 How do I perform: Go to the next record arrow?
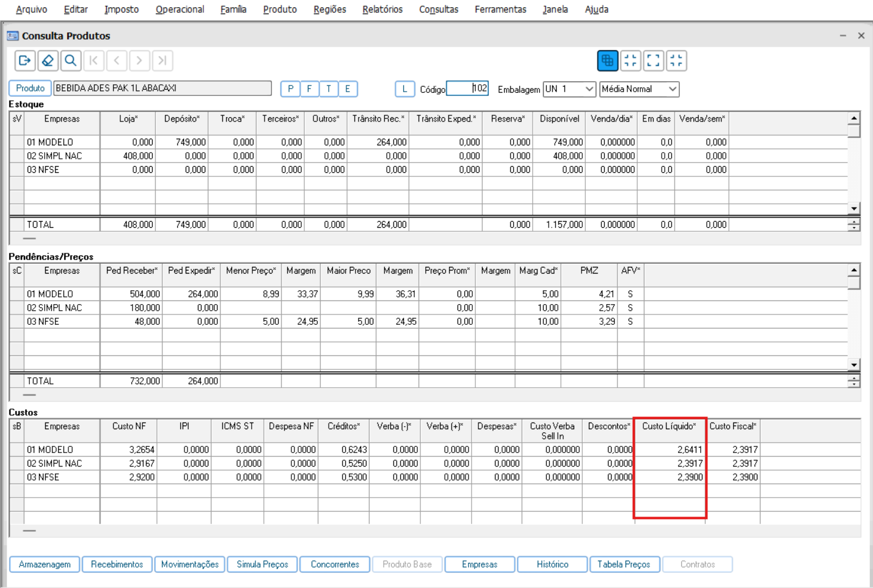click(139, 60)
